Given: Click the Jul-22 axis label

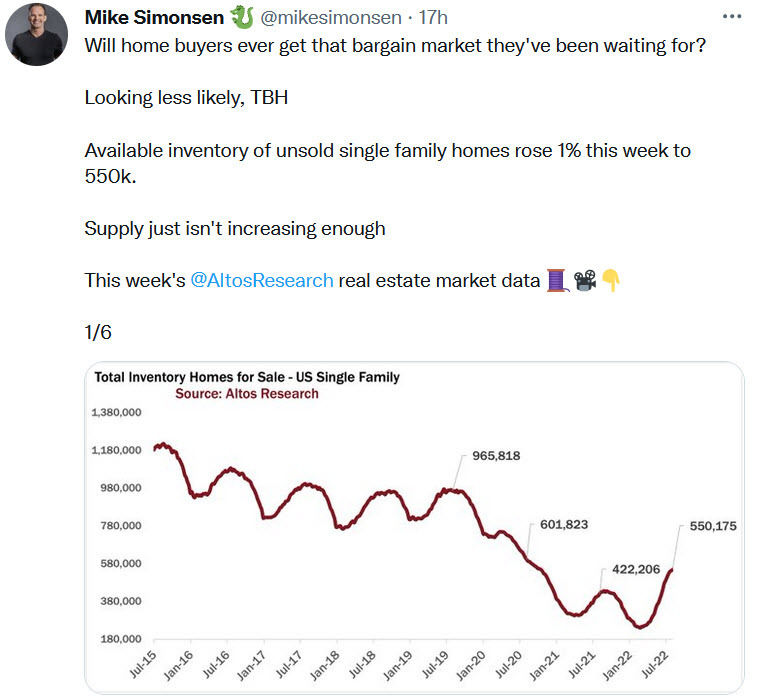Looking at the screenshot, I should coord(655,664).
